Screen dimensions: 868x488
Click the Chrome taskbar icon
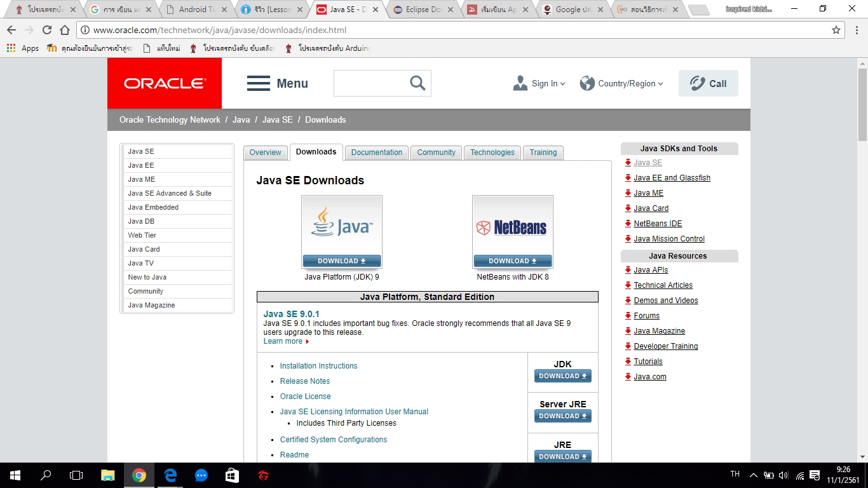point(139,475)
